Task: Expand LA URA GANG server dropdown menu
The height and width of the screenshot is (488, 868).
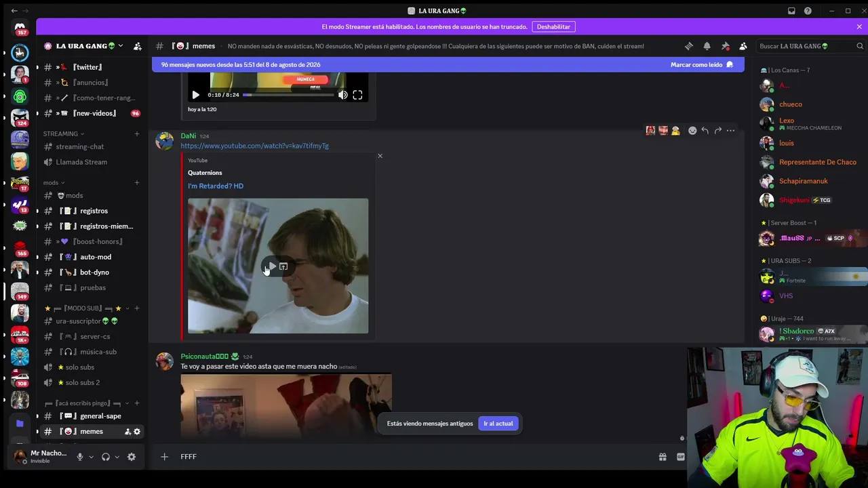Action: coord(121,46)
